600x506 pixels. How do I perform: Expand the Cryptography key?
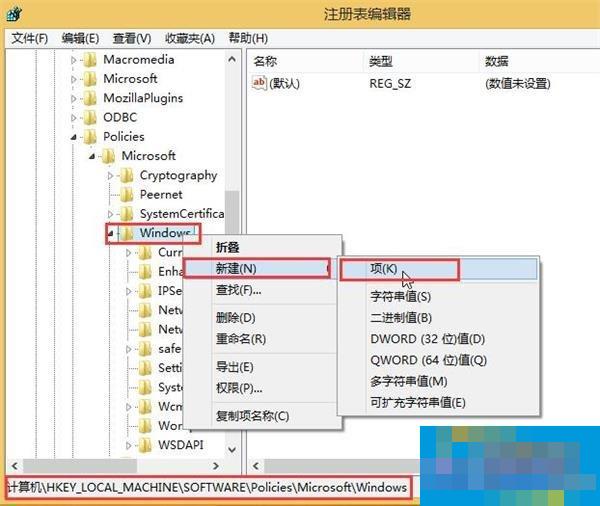coord(110,176)
